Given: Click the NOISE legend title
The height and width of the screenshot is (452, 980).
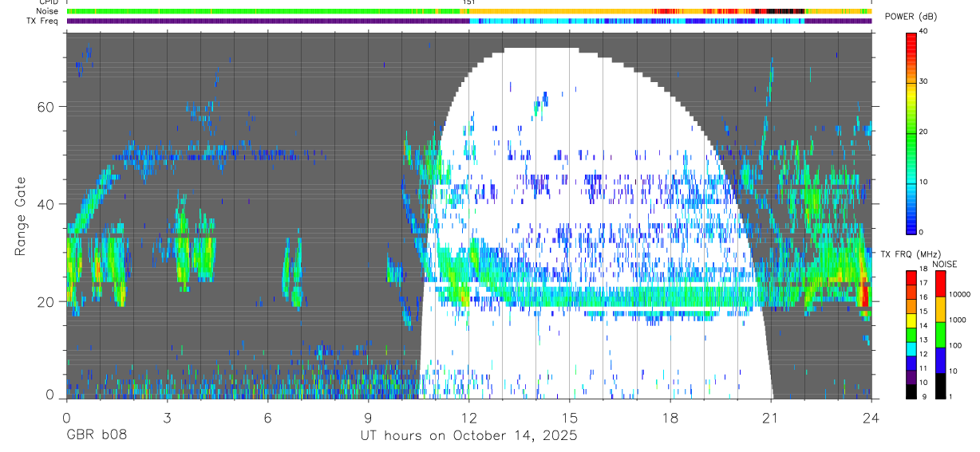Looking at the screenshot, I should pos(946,264).
